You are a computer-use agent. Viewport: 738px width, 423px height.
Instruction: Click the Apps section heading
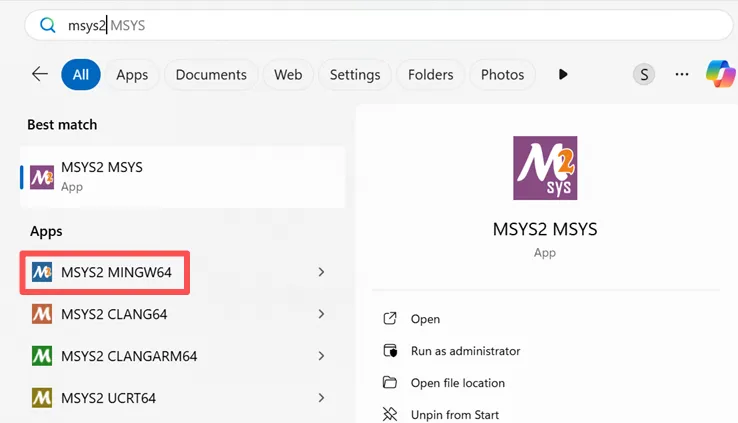pos(46,231)
